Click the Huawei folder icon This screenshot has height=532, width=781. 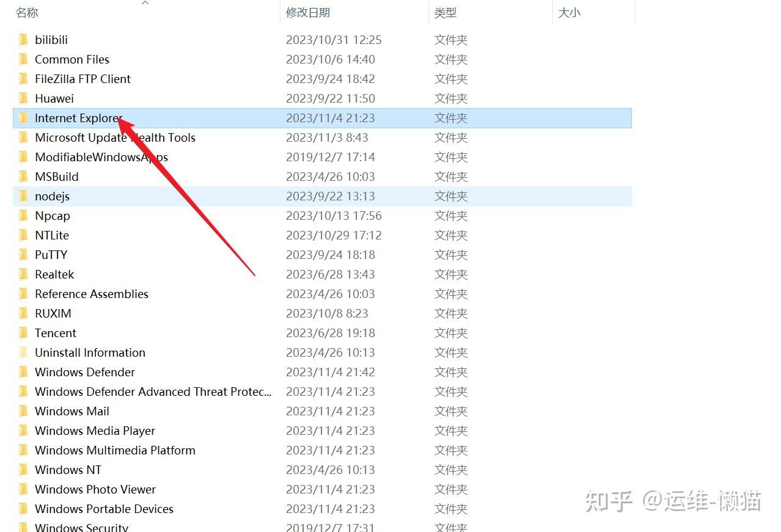coord(23,98)
